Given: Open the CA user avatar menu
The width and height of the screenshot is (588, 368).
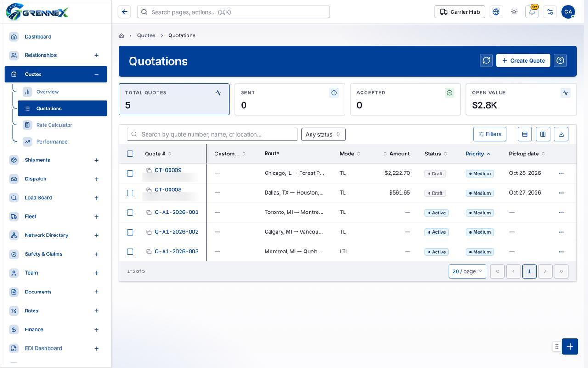Looking at the screenshot, I should (568, 12).
